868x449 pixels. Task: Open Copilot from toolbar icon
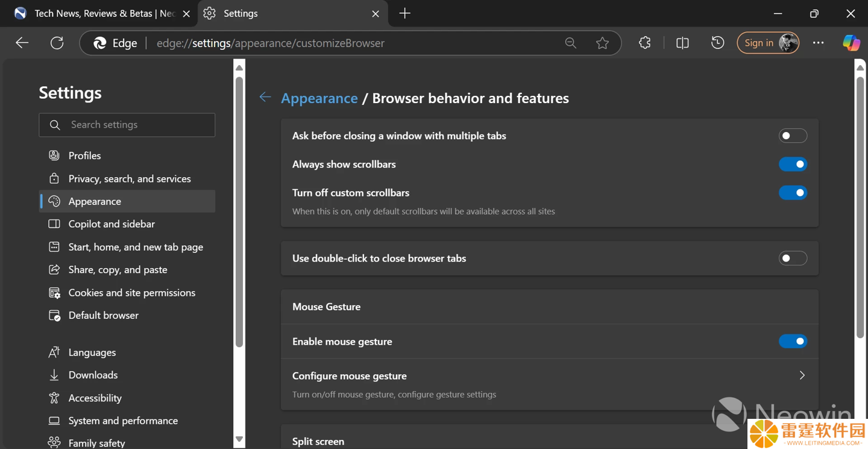pyautogui.click(x=851, y=43)
